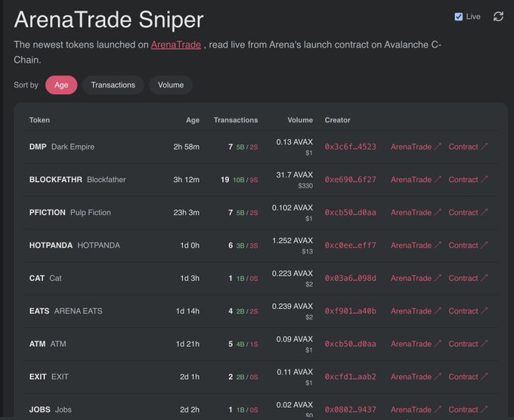
Task: Sort tokens by Transactions
Action: click(x=113, y=85)
